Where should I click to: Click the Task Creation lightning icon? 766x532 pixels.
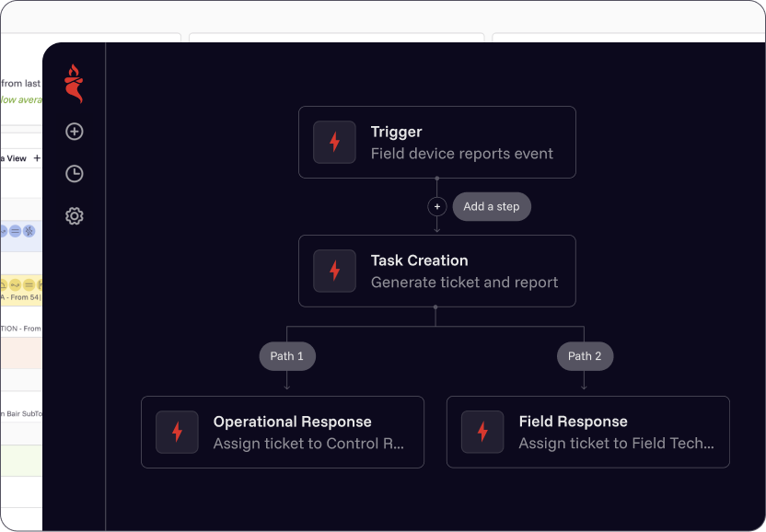tap(334, 271)
